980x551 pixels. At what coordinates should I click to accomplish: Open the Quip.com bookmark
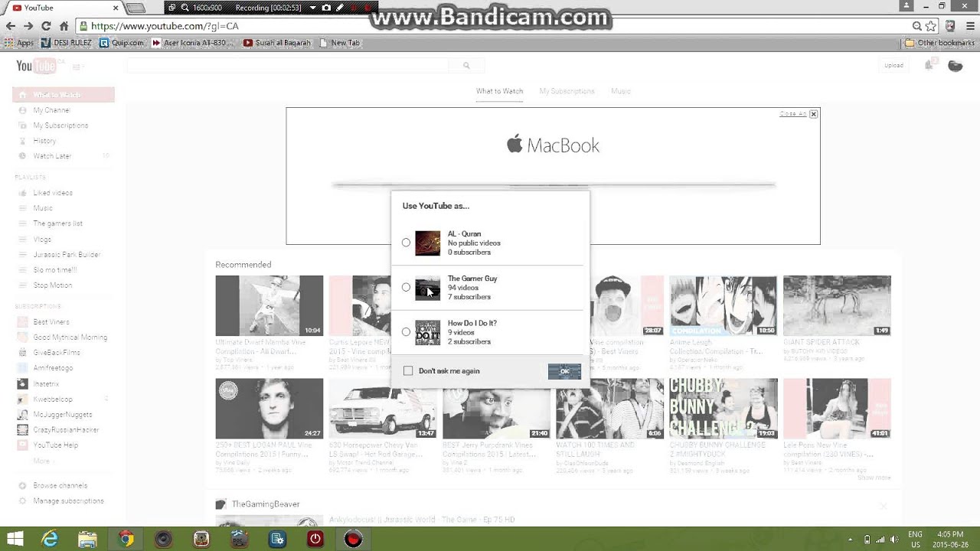(x=122, y=43)
